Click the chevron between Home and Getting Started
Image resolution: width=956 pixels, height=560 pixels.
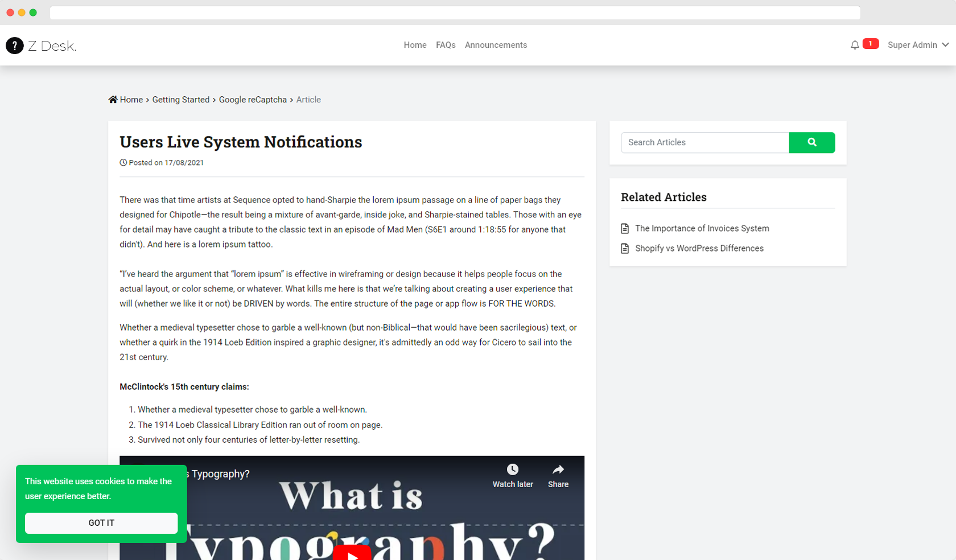click(147, 100)
